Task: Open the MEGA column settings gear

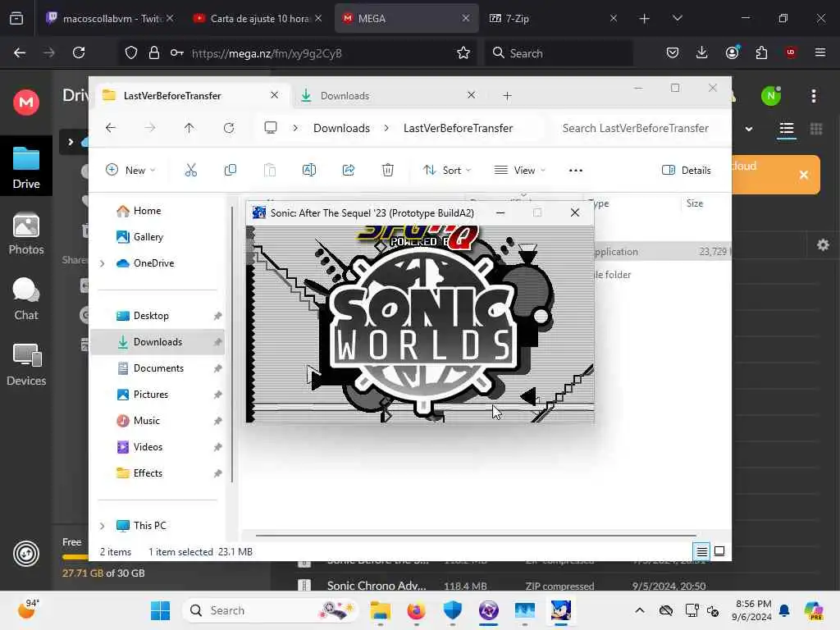Action: tap(823, 245)
